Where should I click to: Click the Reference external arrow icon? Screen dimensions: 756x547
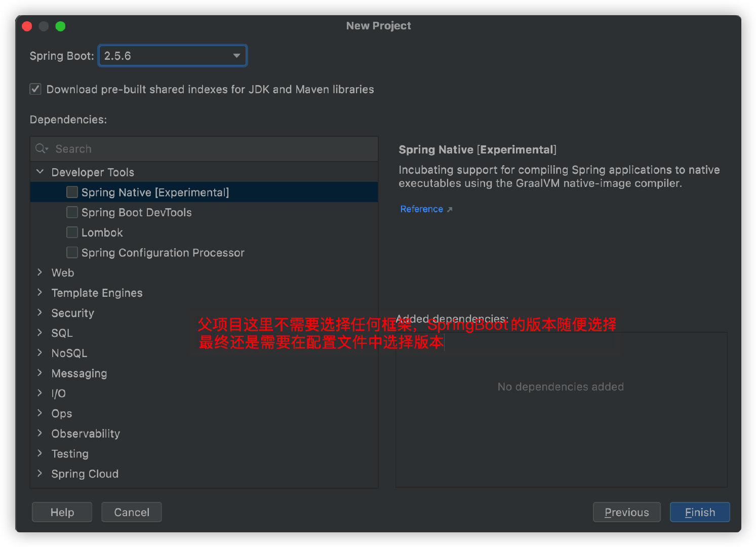(450, 210)
